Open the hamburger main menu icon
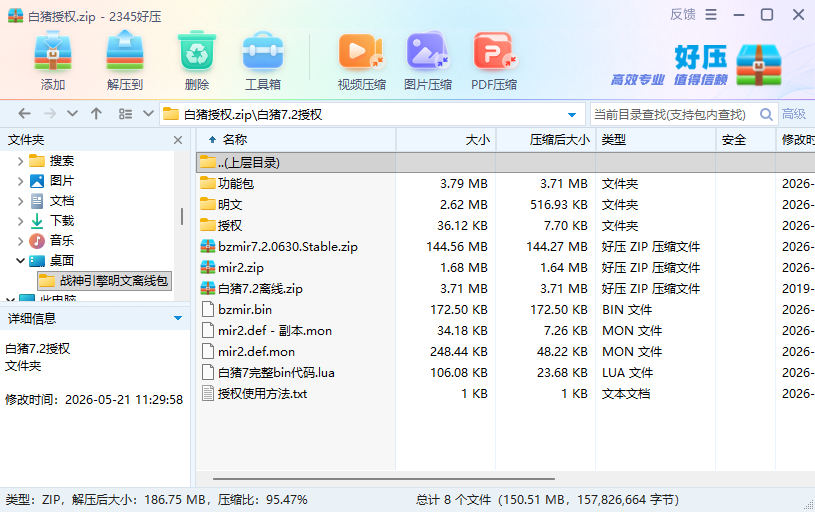Screen dimensions: 815x512 [711, 15]
